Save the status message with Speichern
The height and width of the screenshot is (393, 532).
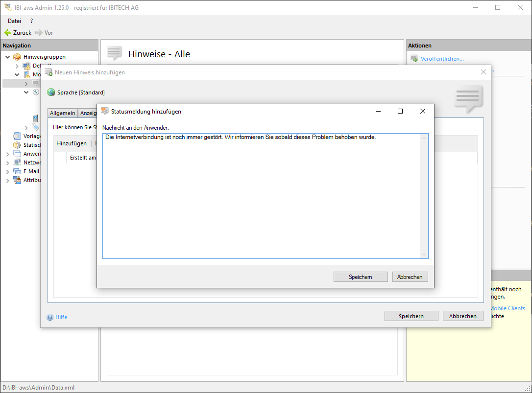coord(361,277)
